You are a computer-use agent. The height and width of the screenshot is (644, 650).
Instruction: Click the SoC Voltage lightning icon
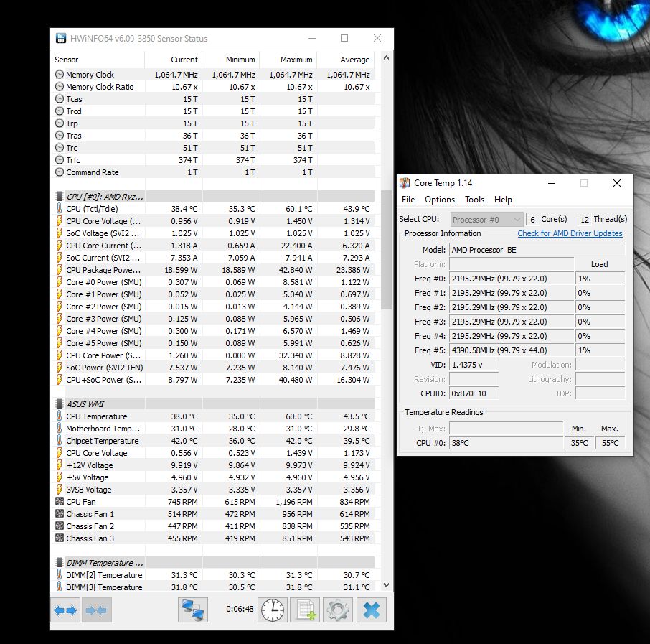60,233
